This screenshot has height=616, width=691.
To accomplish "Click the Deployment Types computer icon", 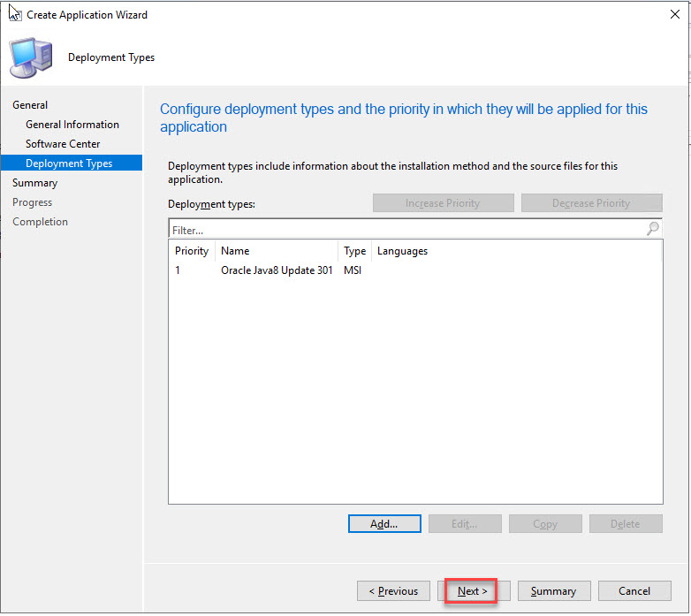I will pos(29,57).
